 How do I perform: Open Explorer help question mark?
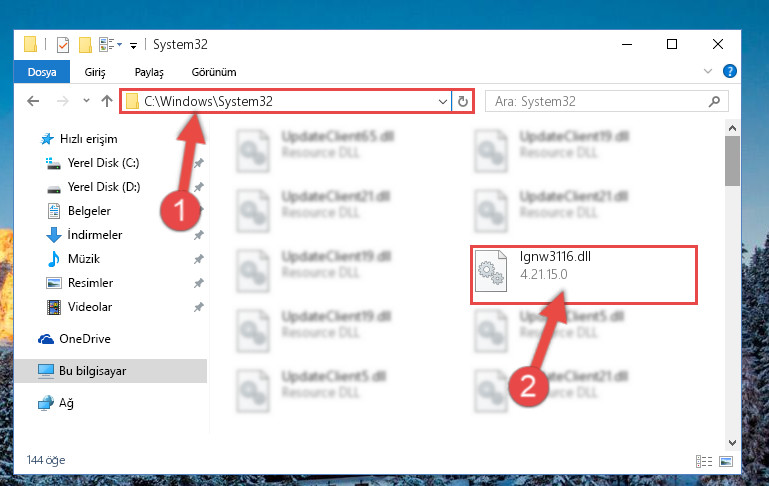pos(730,71)
